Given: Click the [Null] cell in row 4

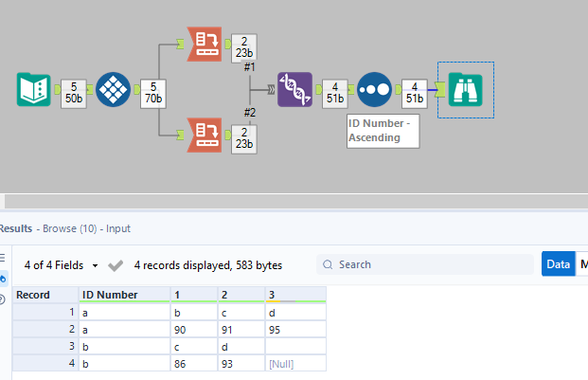Looking at the screenshot, I should click(x=294, y=363).
